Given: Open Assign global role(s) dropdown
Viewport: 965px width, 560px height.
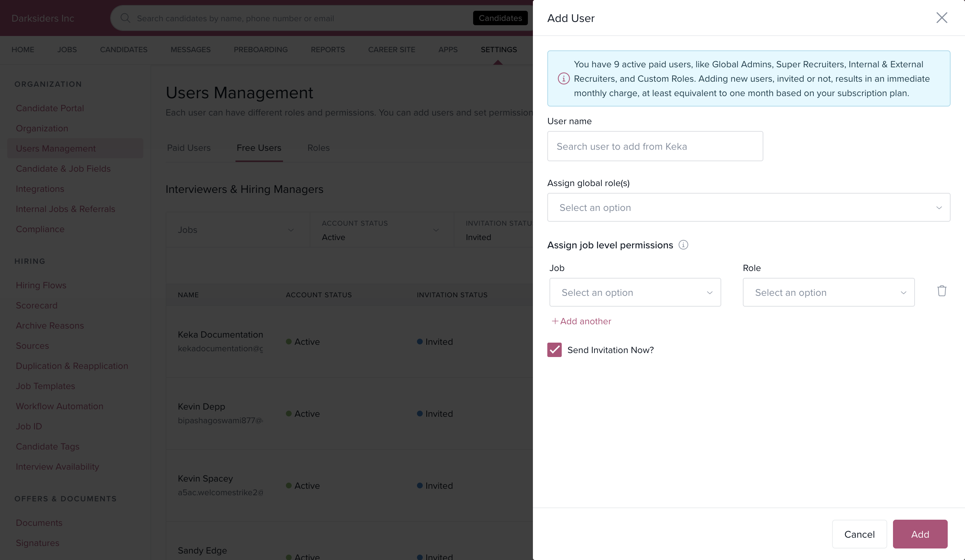Looking at the screenshot, I should coord(748,207).
